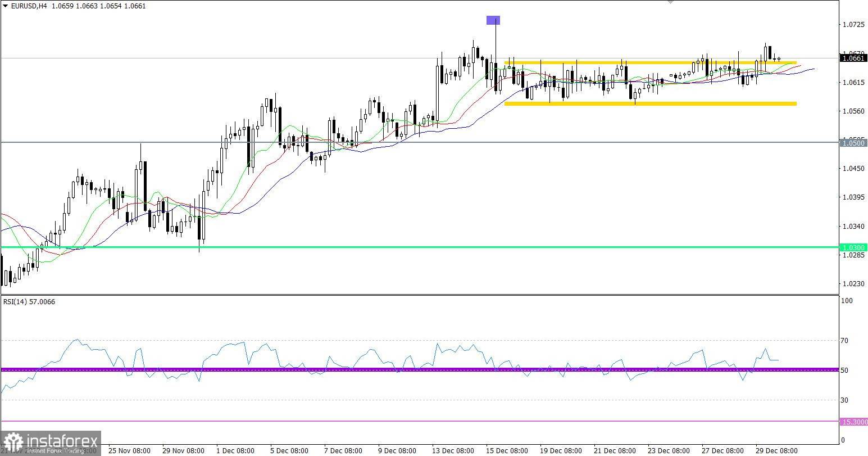Click the 25 Nov 08:00 time label

point(129,451)
